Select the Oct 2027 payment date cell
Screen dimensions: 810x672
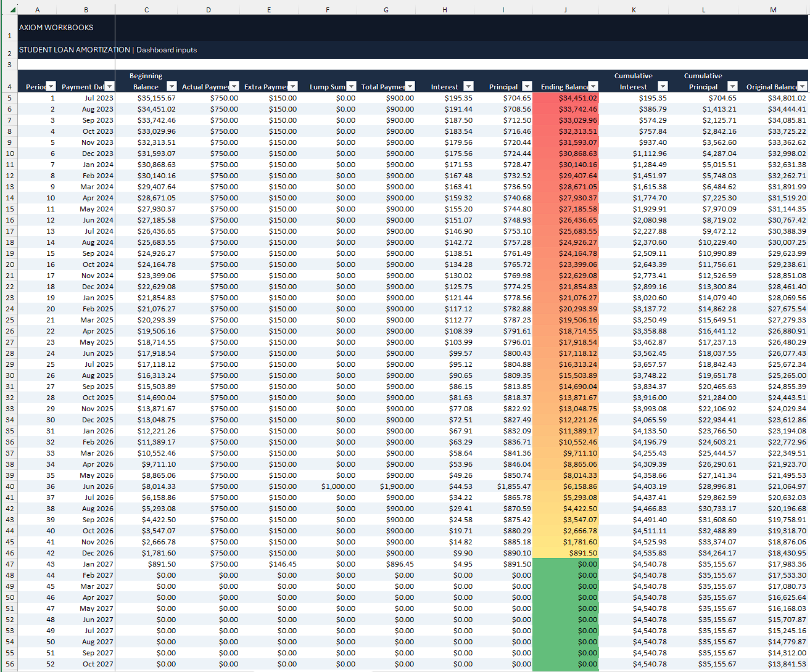coord(86,664)
